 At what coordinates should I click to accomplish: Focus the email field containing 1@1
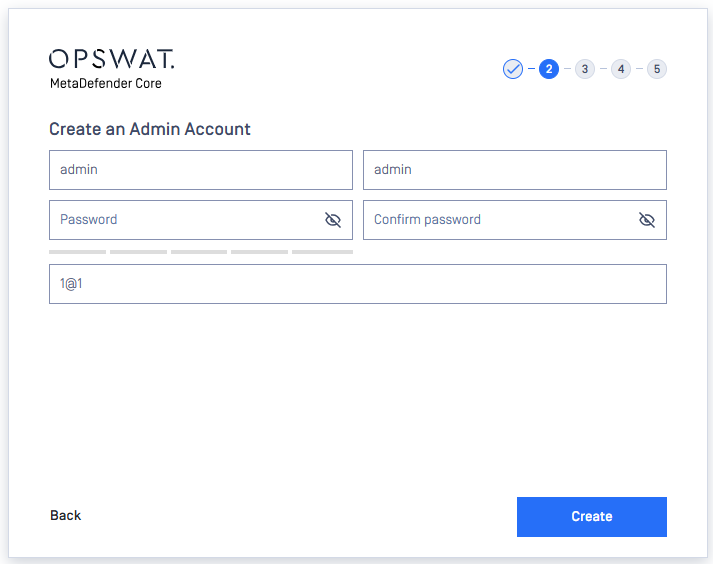tap(358, 284)
